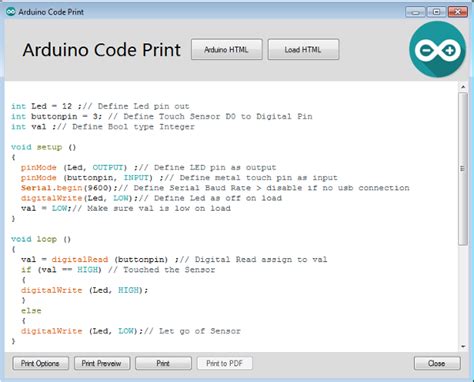The width and height of the screenshot is (474, 382).
Task: Click the 'Arduino Code Print' heading text
Action: (101, 50)
